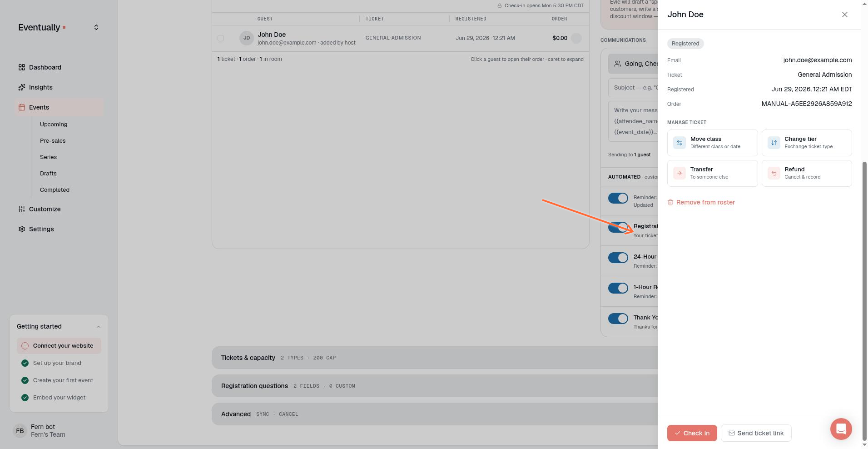Click the unchecked circle for Connect your website
This screenshot has width=868, height=449.
click(x=25, y=346)
